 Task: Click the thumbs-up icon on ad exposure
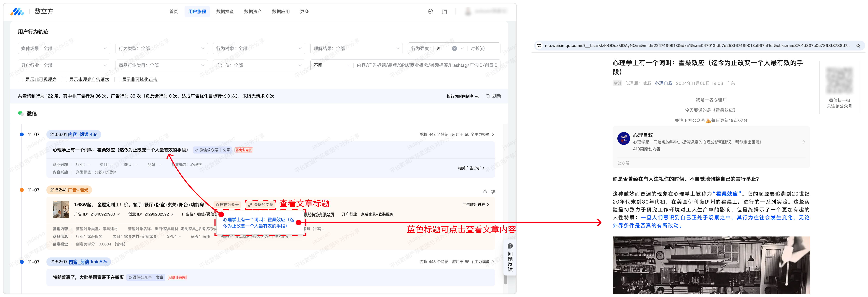[x=484, y=192]
